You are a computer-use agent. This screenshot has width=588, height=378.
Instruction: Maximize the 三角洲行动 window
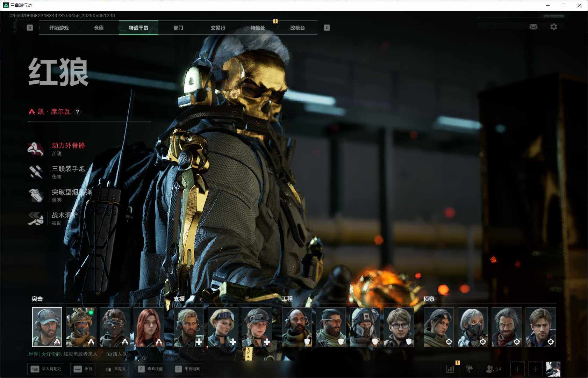(x=564, y=5)
